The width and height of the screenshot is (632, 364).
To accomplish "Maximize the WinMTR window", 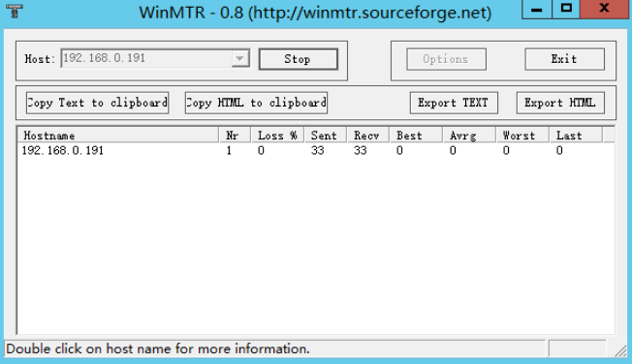I will [566, 9].
